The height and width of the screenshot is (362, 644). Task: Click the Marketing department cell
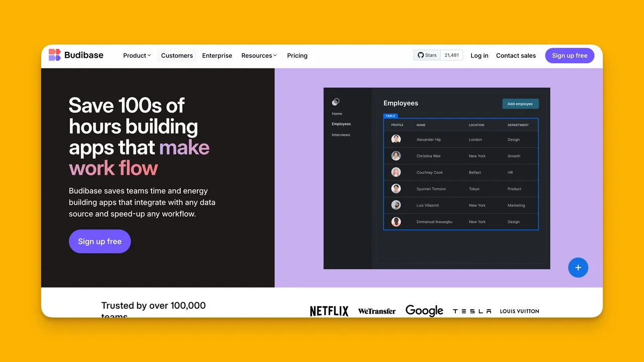coord(516,205)
